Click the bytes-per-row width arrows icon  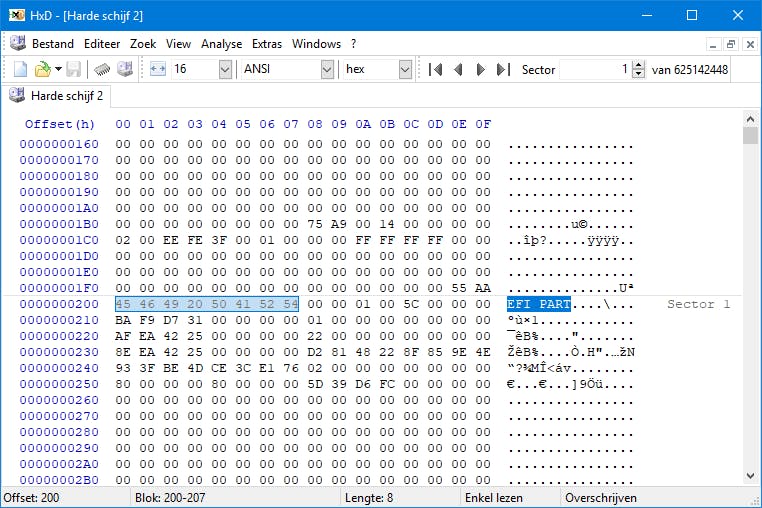158,69
